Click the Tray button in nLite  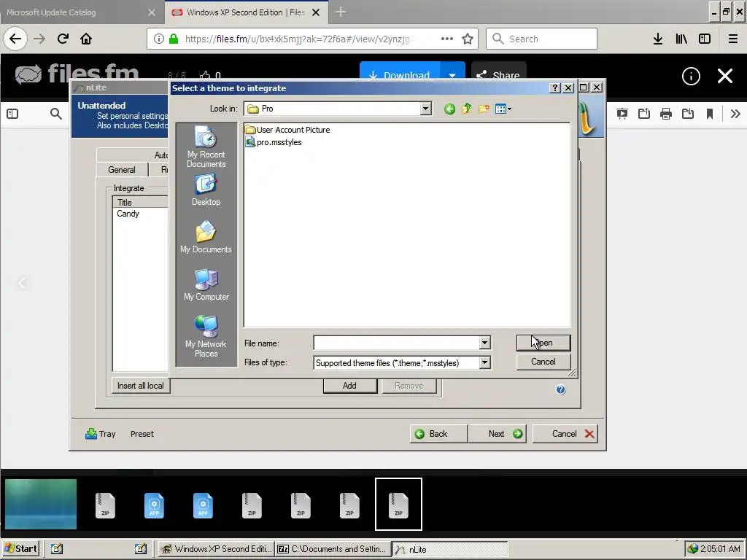[x=101, y=434]
